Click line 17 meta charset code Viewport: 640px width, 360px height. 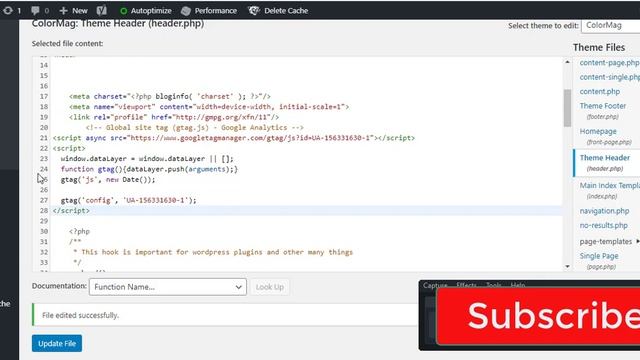tap(170, 96)
